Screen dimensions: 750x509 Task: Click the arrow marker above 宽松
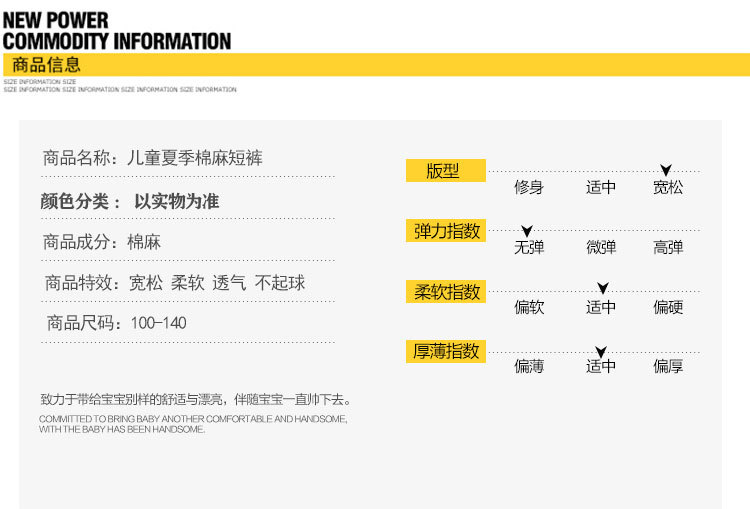[x=666, y=170]
